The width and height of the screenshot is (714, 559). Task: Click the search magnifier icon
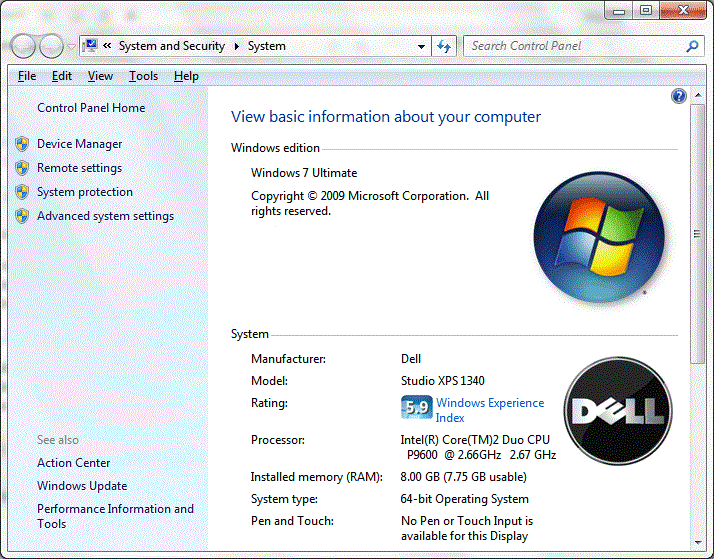point(692,46)
